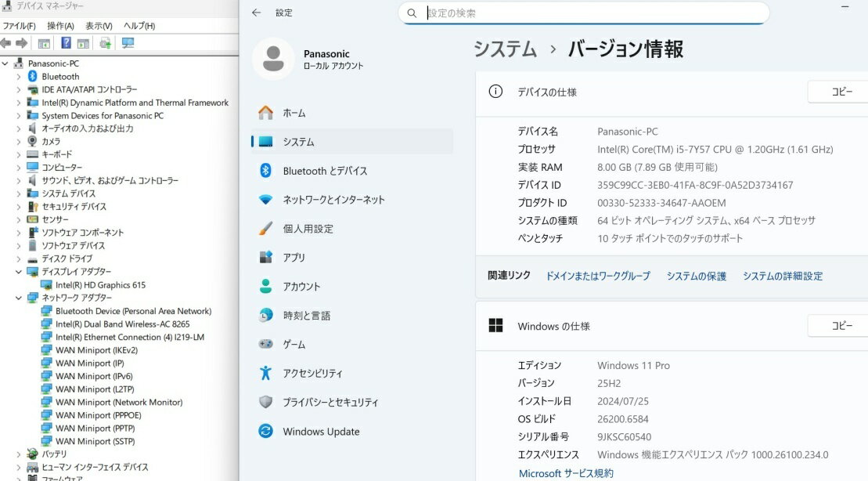This screenshot has width=868, height=481.
Task: Open the システムの保護 link
Action: pyautogui.click(x=696, y=276)
